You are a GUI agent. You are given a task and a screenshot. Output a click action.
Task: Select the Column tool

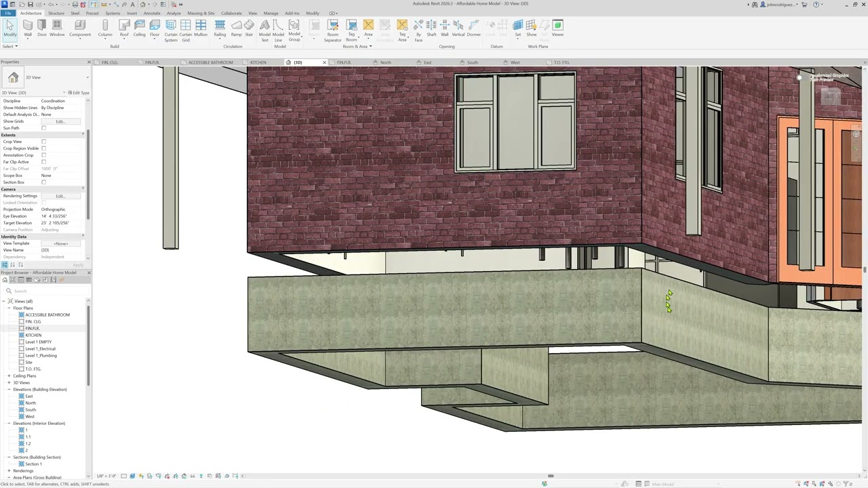pos(105,28)
